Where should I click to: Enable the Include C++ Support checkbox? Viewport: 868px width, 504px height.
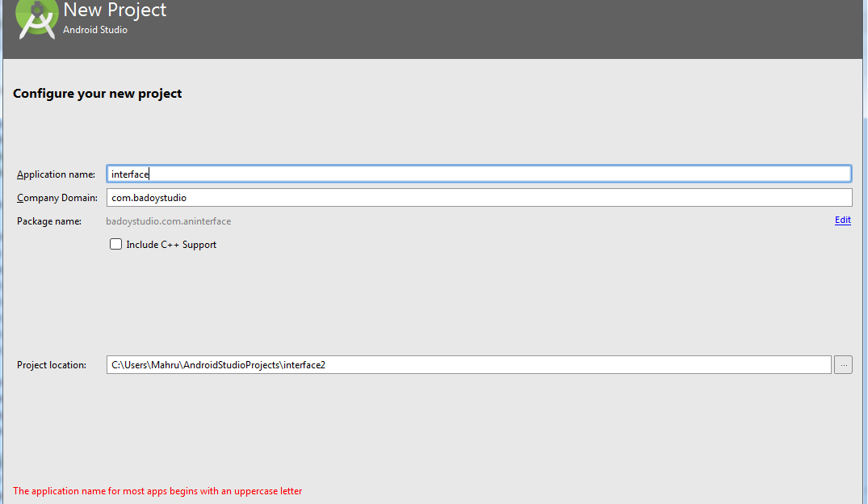coord(116,244)
